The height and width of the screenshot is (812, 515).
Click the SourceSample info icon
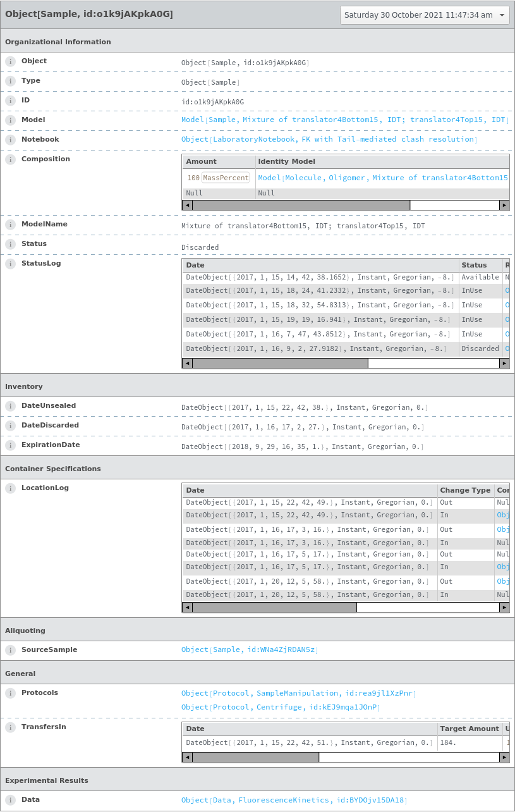pos(10,650)
